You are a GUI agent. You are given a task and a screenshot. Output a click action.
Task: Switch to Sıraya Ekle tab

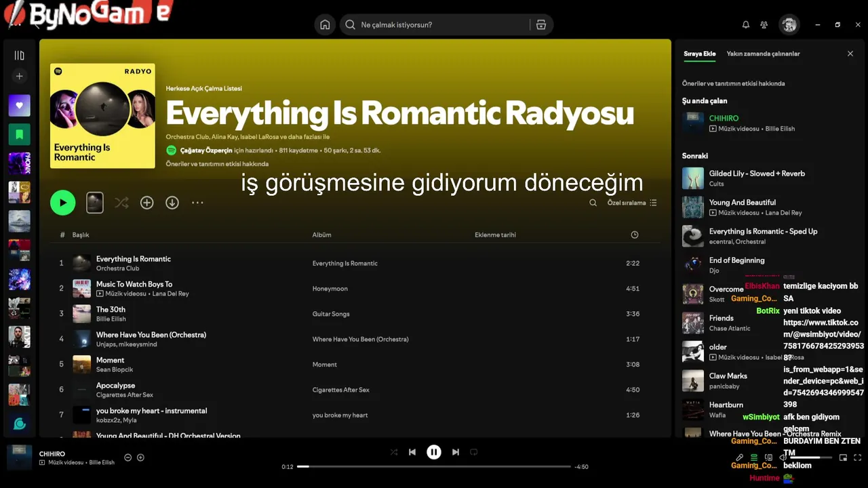[700, 54]
